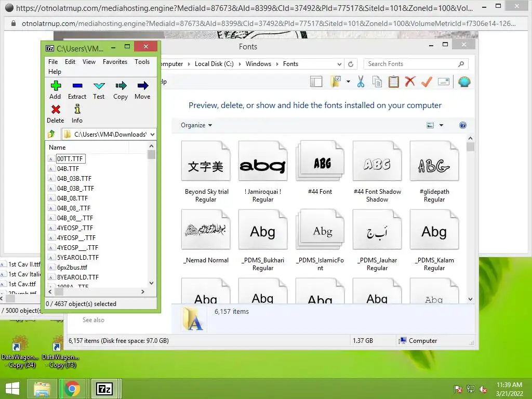The width and height of the screenshot is (532, 399).
Task: Click the Extract icon in 7-Zip
Action: (x=77, y=90)
